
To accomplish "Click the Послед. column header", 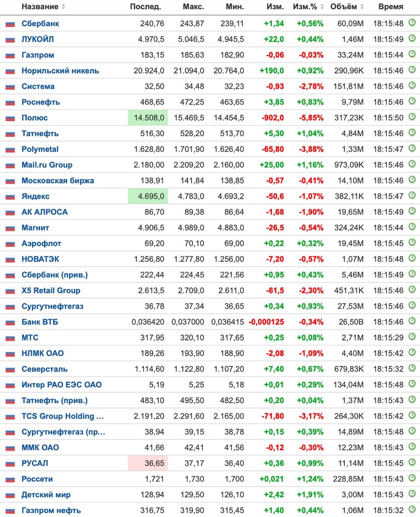I will pos(146,7).
